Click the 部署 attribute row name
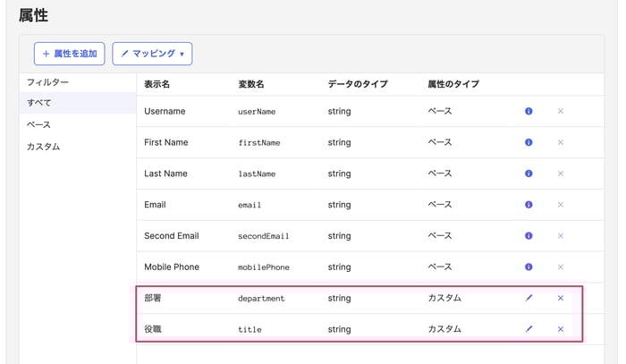Viewport: 626px width, 364px height. coord(153,298)
